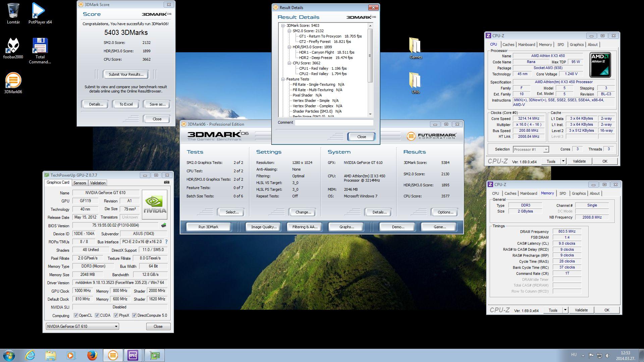
Task: Click GPU-Z screenshot camera icon
Action: (x=167, y=182)
